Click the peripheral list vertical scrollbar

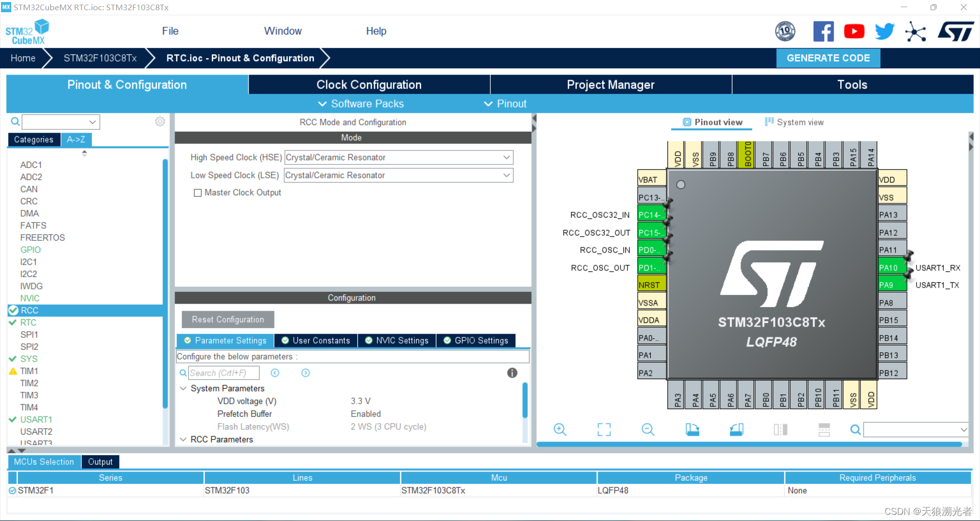pos(165,283)
